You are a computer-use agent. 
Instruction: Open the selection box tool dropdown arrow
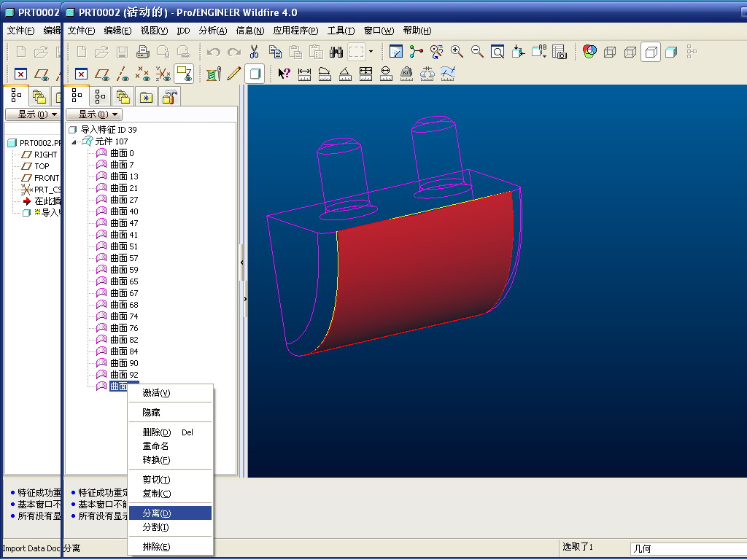(371, 52)
